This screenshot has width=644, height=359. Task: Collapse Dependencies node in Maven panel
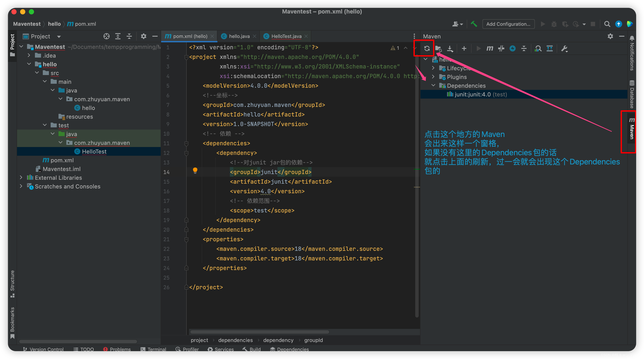433,85
